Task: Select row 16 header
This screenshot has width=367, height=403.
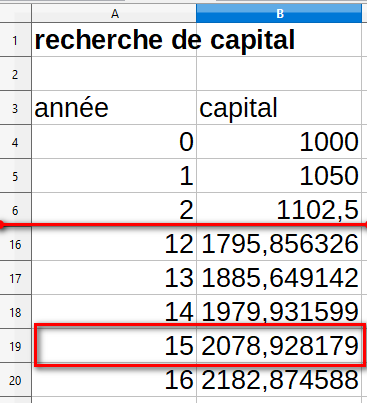Action: [x=15, y=244]
